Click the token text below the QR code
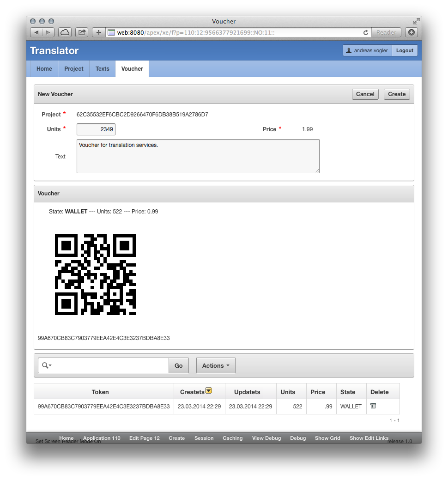The width and height of the screenshot is (448, 480). [104, 338]
